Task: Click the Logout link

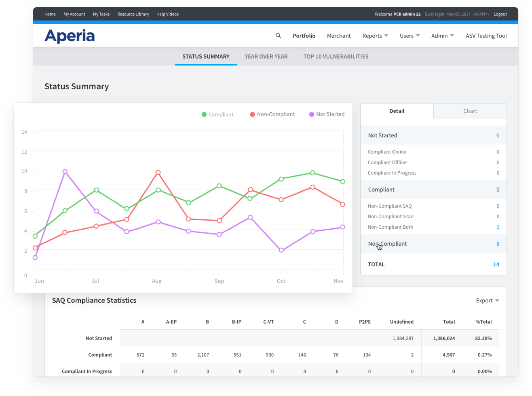Action: pos(500,14)
